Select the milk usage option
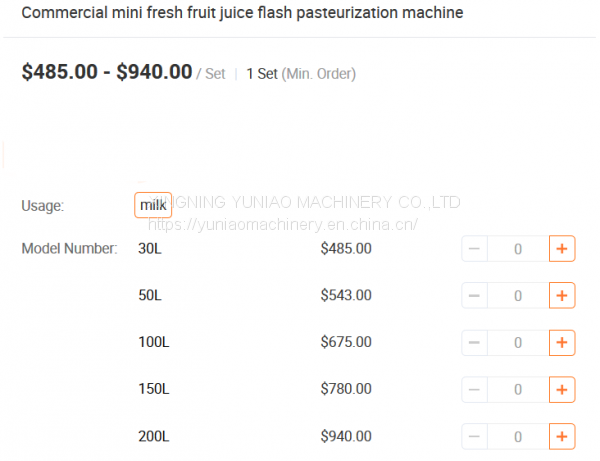This screenshot has width=600, height=461. point(153,205)
